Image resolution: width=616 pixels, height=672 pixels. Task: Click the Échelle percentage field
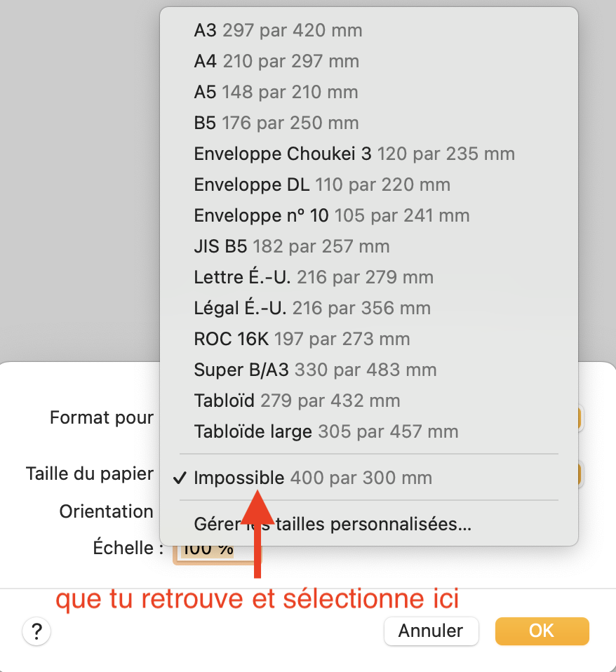click(210, 549)
